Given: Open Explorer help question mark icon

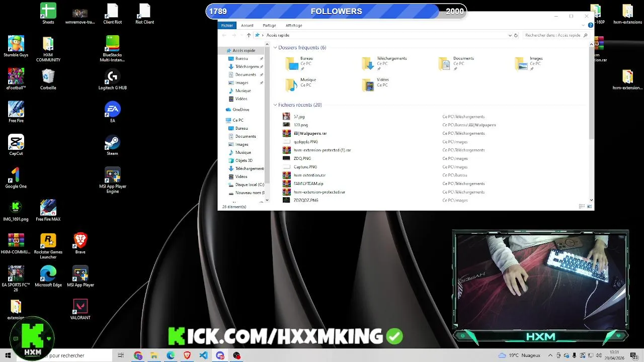Looking at the screenshot, I should [x=590, y=25].
